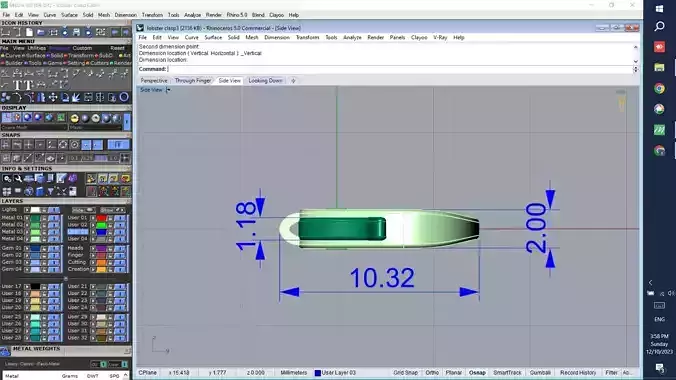Open the first Chrome icon on taskbar
The height and width of the screenshot is (380, 676).
[659, 88]
